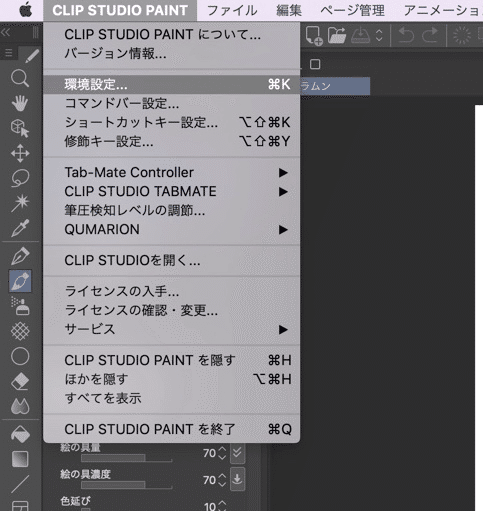
Task: Select the Figure circle tool
Action: coord(20,356)
